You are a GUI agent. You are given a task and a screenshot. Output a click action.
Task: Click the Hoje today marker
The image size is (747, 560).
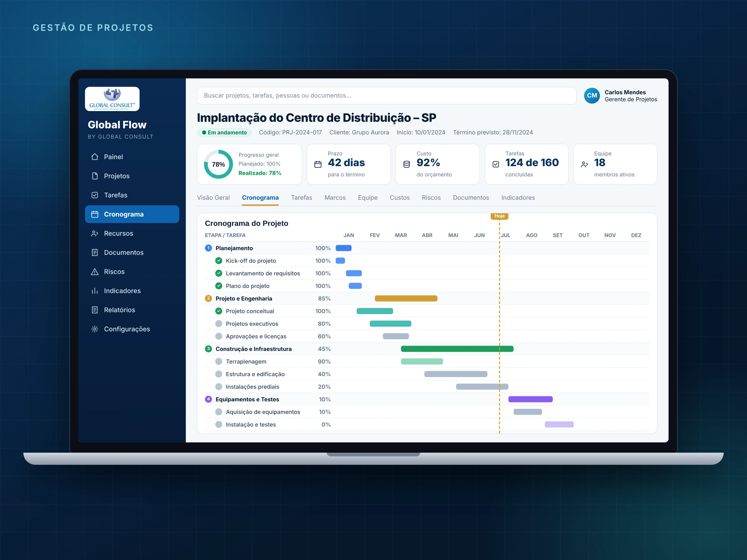point(499,216)
